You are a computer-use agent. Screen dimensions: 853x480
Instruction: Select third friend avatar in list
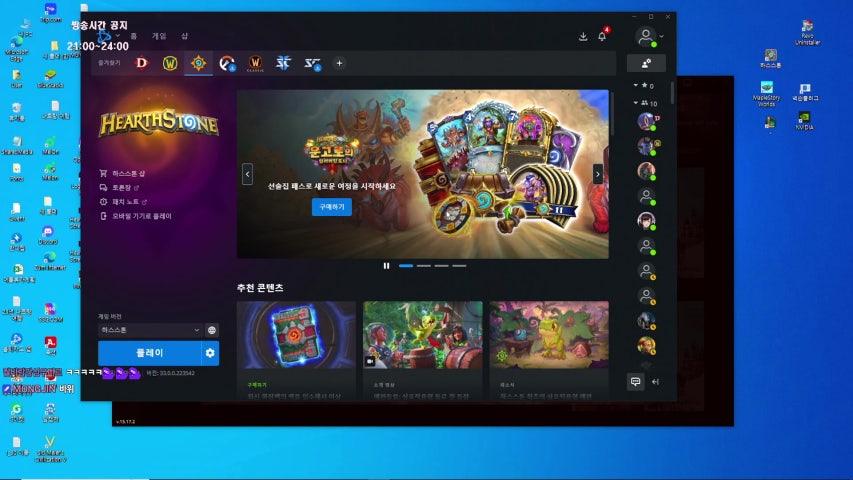[646, 171]
